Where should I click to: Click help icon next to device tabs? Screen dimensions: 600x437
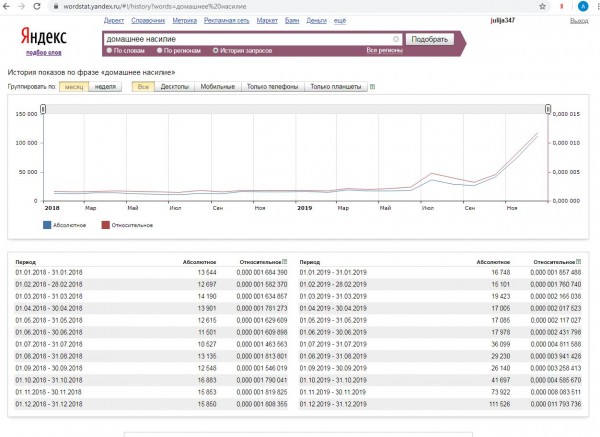373,87
